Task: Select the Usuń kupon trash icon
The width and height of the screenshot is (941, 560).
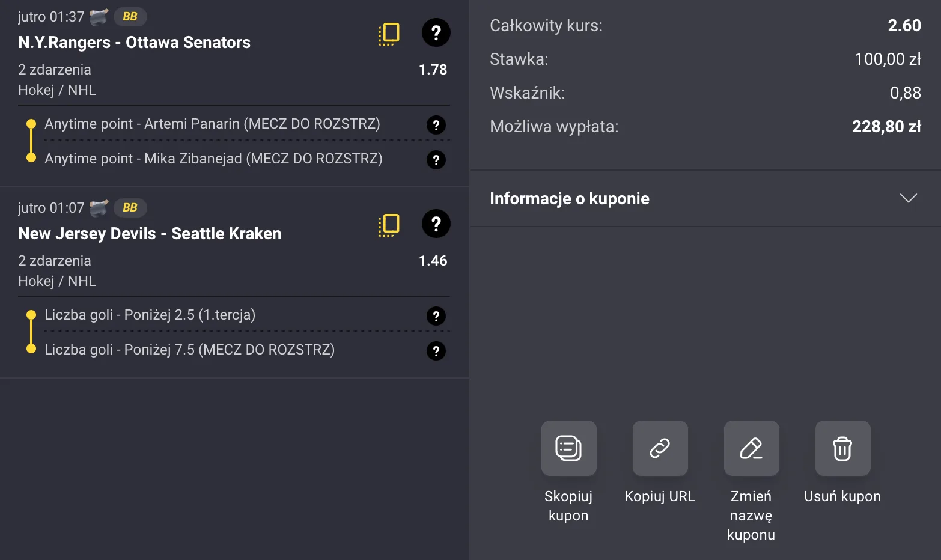Action: [842, 448]
